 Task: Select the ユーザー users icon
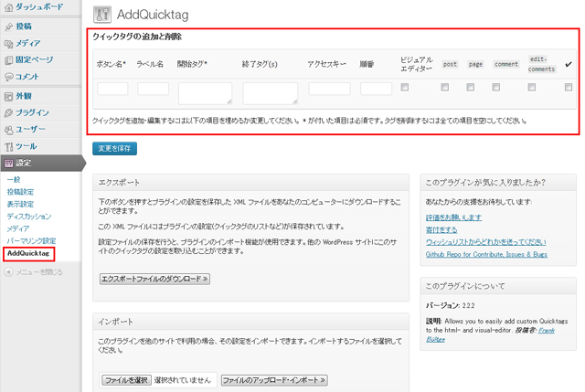9,130
